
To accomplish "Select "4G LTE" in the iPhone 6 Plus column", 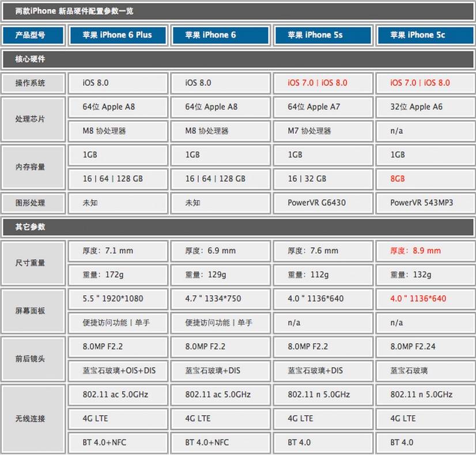I will pos(95,419).
